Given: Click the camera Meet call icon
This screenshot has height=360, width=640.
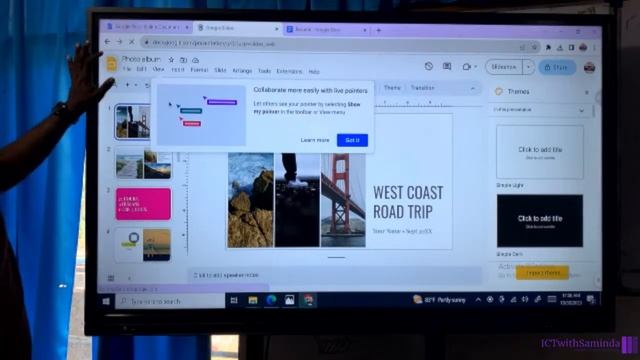Looking at the screenshot, I should 466,67.
